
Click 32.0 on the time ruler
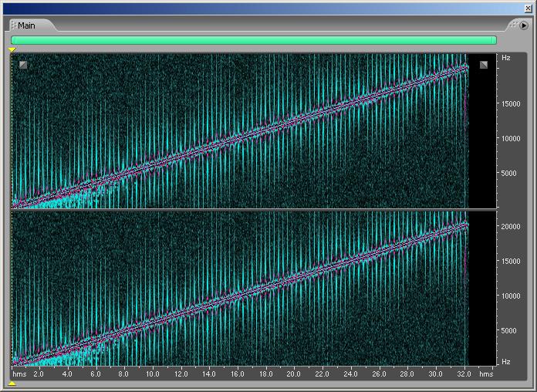[464, 373]
